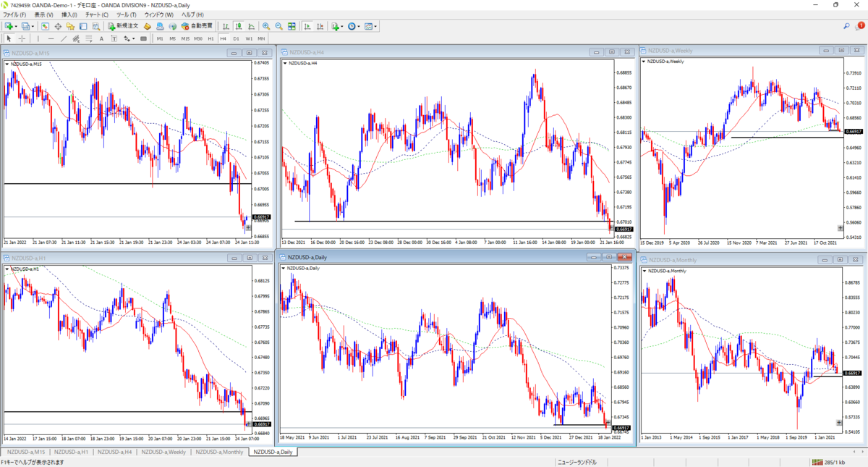Switch chart to bar chart style
Screen dimensions: 868x467
click(225, 26)
